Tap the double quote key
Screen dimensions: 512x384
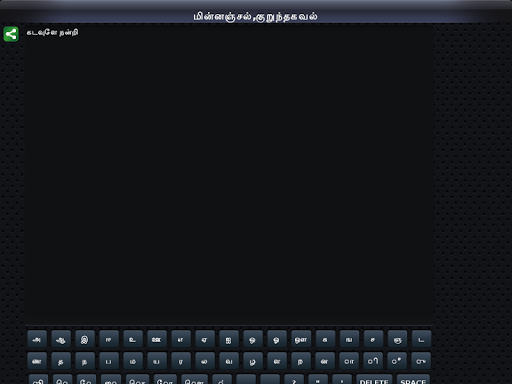coord(318,379)
